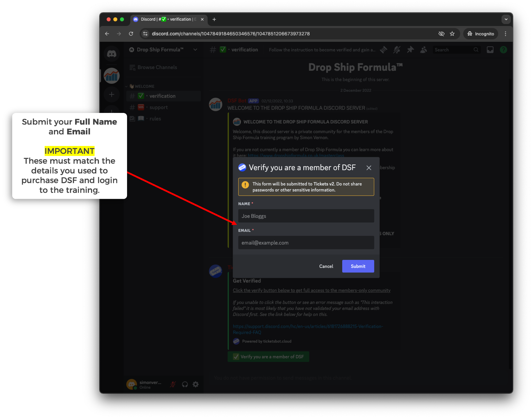Viewport: 532px width, 418px height.
Task: View site information icon in address bar
Action: (x=145, y=34)
